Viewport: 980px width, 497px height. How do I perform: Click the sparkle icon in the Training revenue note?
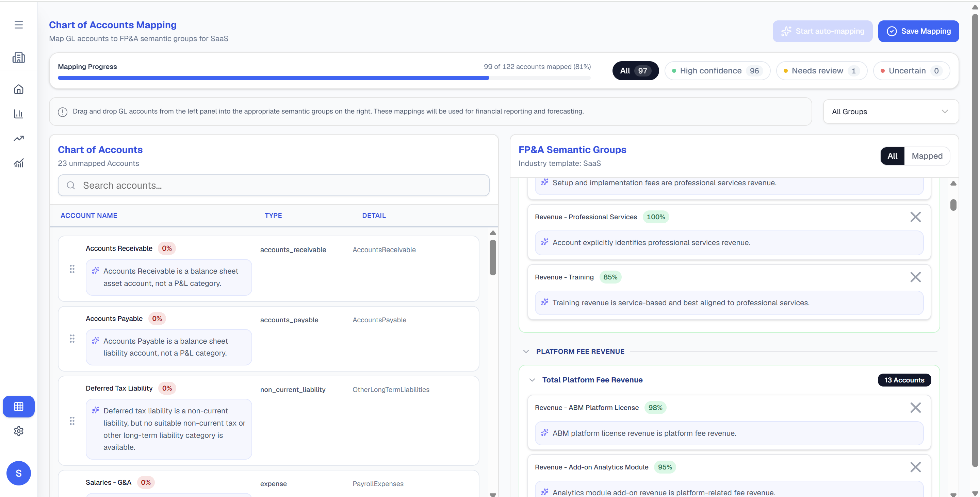click(545, 302)
